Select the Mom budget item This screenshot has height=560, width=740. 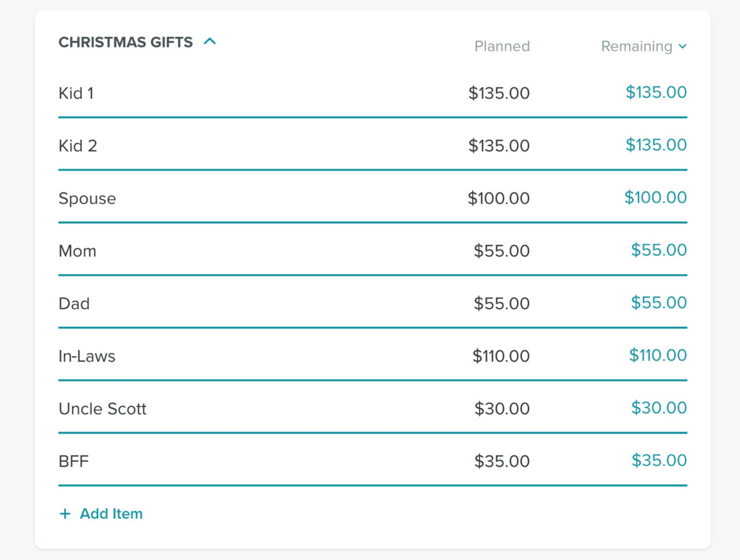click(x=77, y=251)
